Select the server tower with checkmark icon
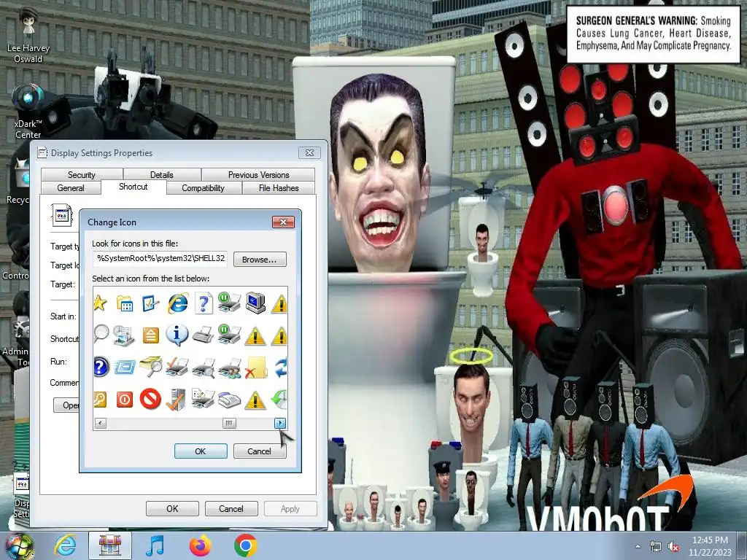This screenshot has height=560, width=747. click(x=176, y=399)
